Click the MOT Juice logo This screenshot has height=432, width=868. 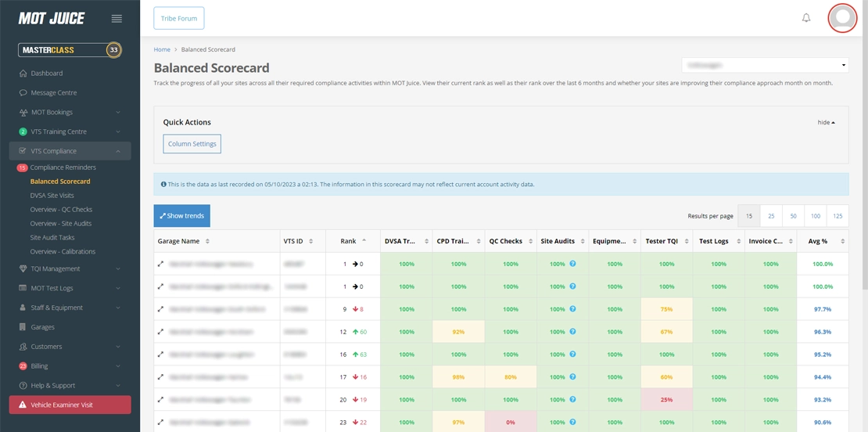pyautogui.click(x=52, y=19)
